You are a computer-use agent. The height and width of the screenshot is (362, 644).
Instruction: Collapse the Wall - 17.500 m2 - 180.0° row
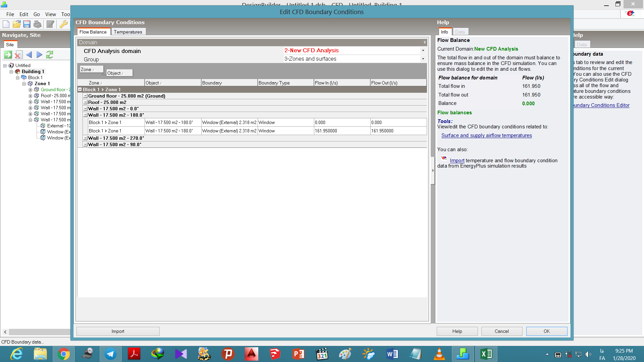click(x=86, y=115)
